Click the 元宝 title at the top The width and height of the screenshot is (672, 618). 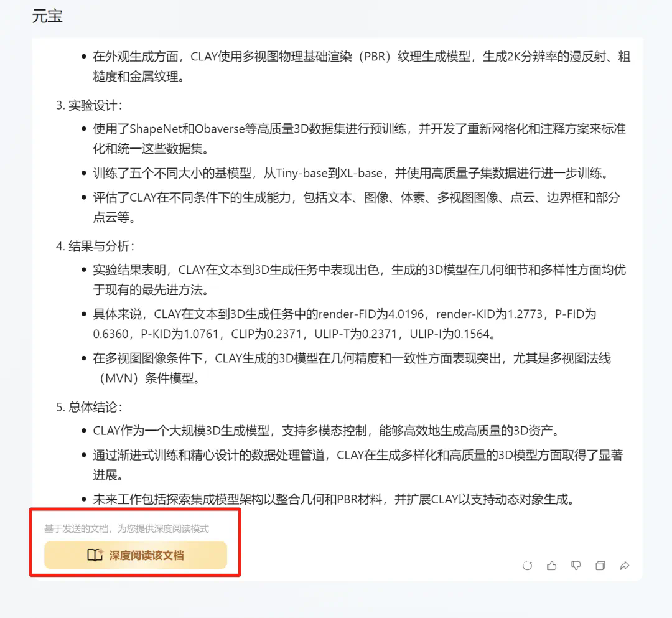pyautogui.click(x=47, y=16)
